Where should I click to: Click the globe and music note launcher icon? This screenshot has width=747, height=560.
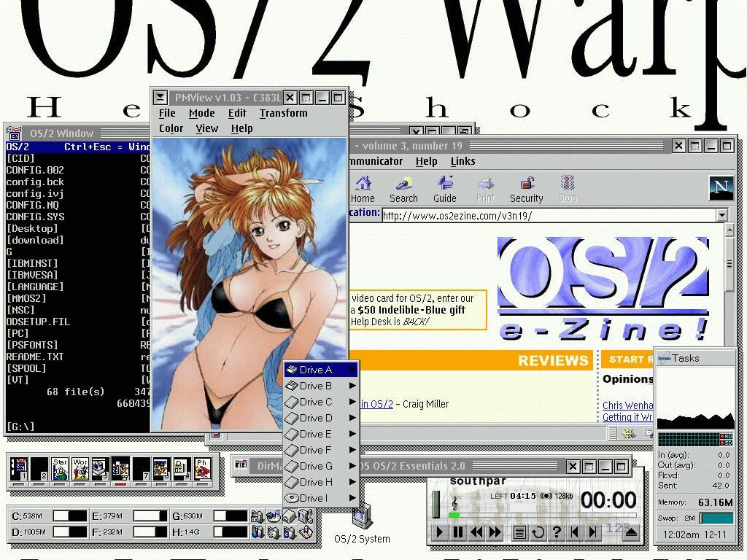coord(274,516)
